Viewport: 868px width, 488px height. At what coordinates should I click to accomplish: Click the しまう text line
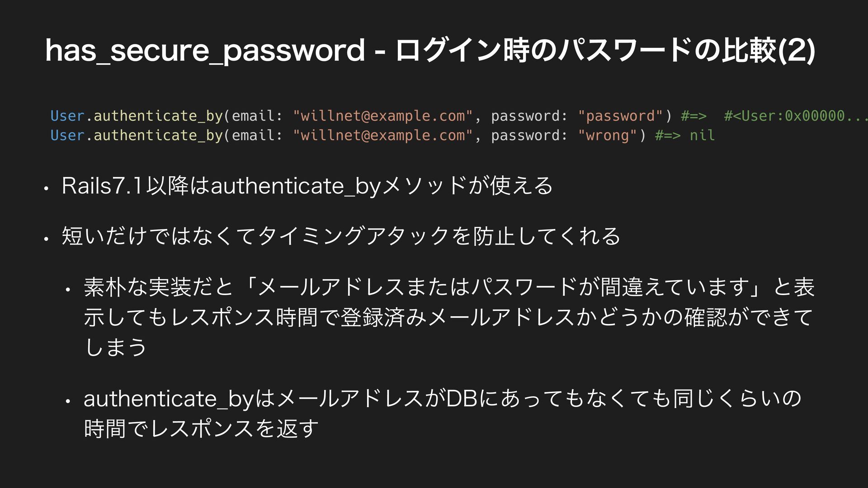[116, 347]
